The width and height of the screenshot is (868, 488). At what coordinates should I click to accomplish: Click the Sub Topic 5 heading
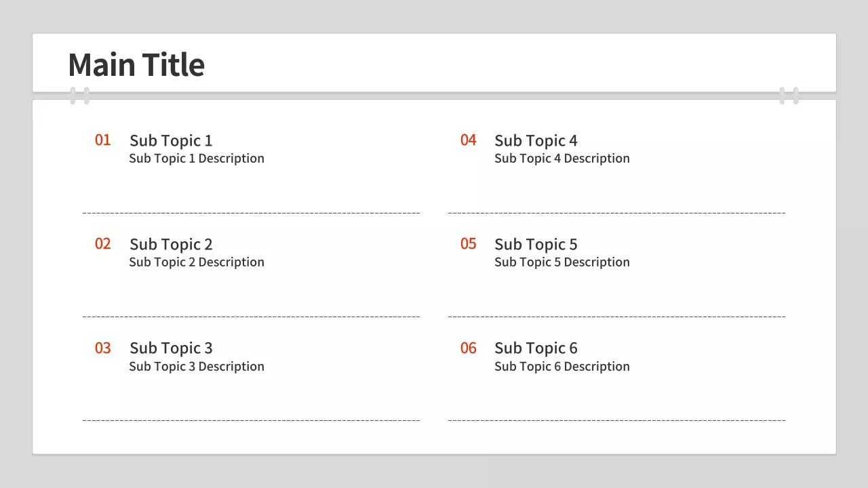pyautogui.click(x=536, y=245)
